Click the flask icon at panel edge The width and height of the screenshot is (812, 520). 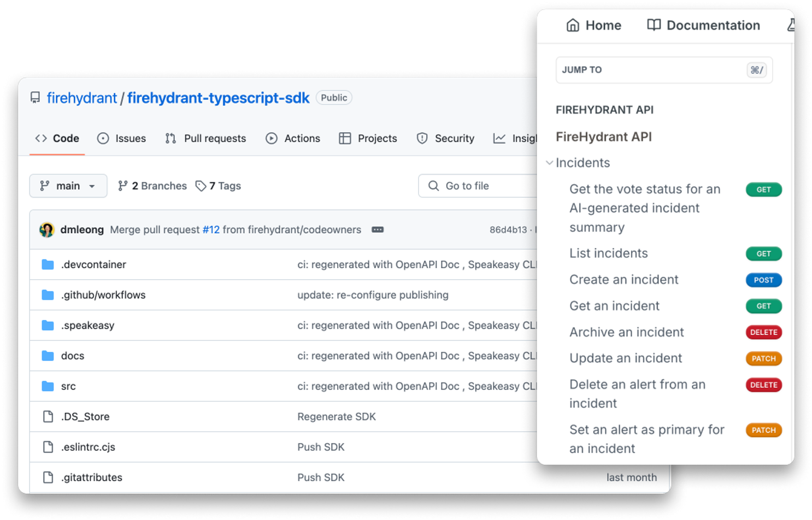pos(791,25)
